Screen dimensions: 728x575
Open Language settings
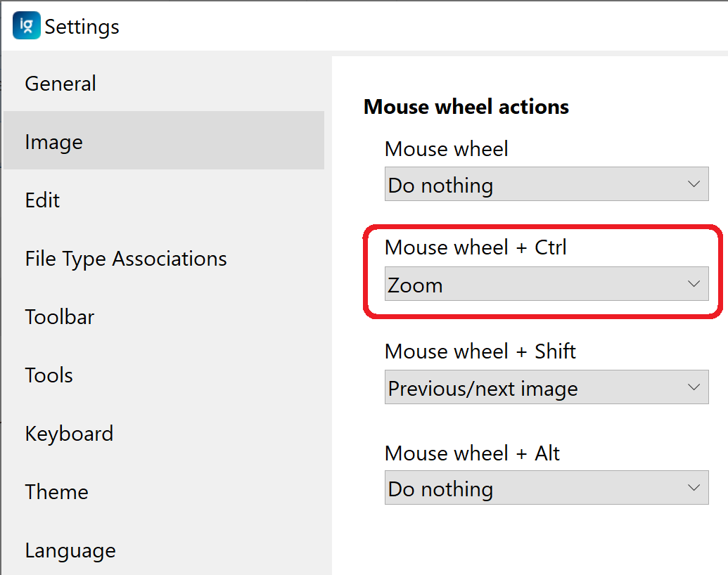[x=70, y=550]
